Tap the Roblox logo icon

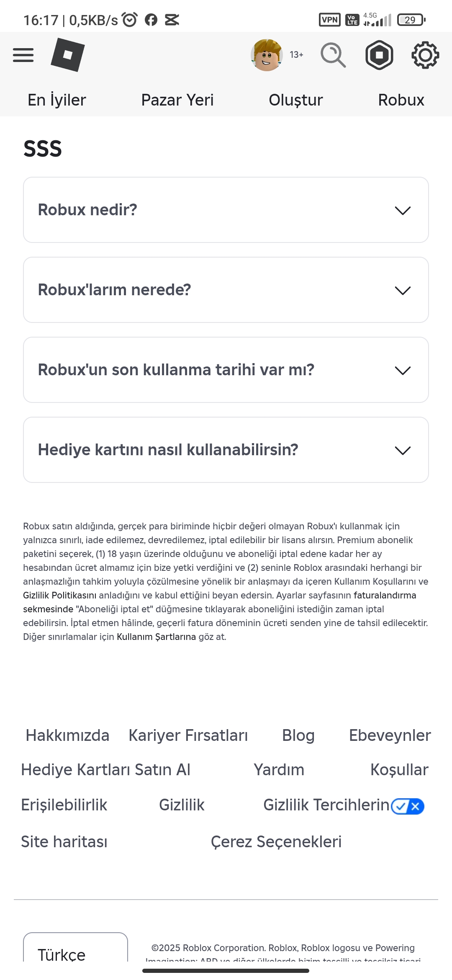click(67, 55)
